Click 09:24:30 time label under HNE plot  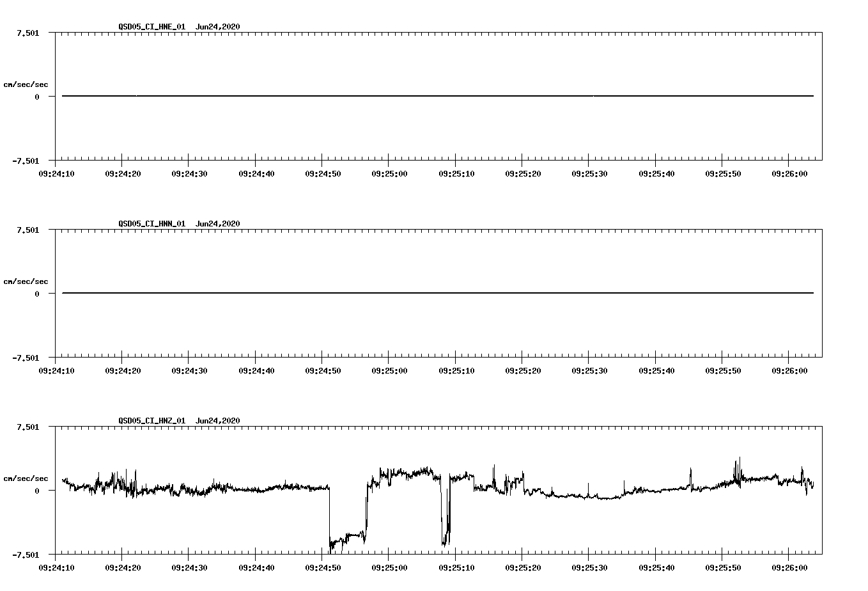(189, 173)
